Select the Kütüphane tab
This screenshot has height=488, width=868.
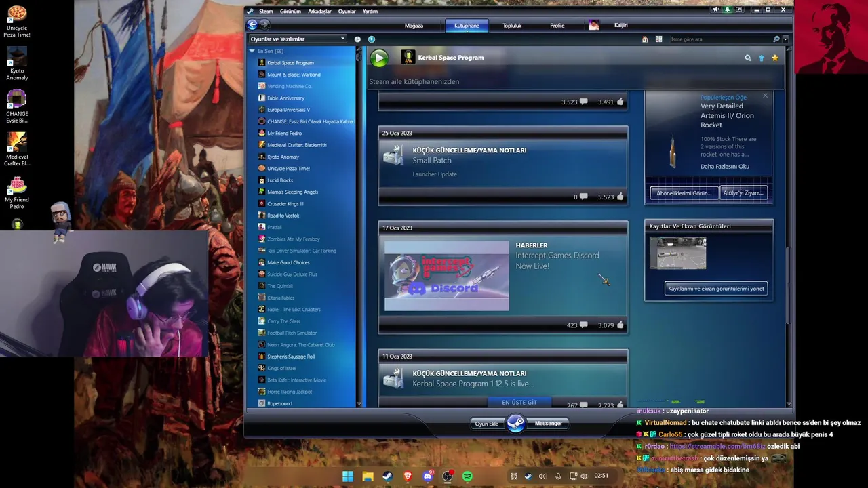467,26
